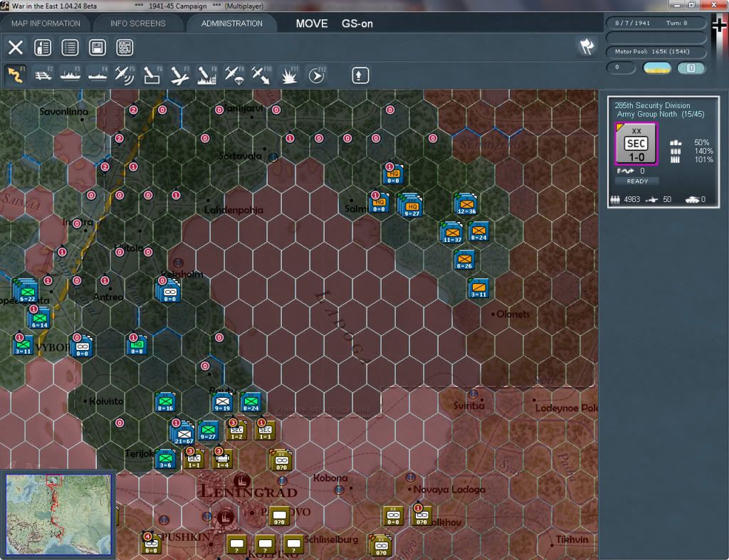
Task: Click the grid pattern icon beside save
Action: (125, 48)
